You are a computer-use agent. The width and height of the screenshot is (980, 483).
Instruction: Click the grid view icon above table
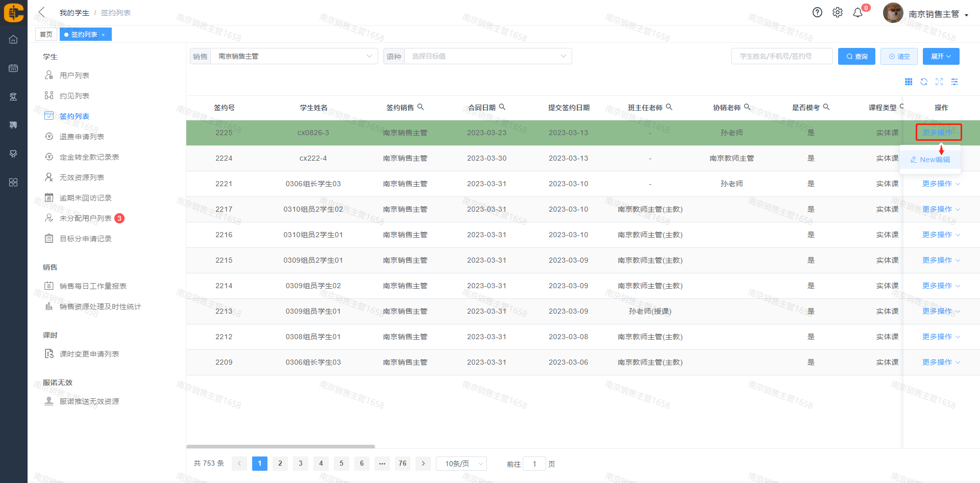[x=909, y=82]
